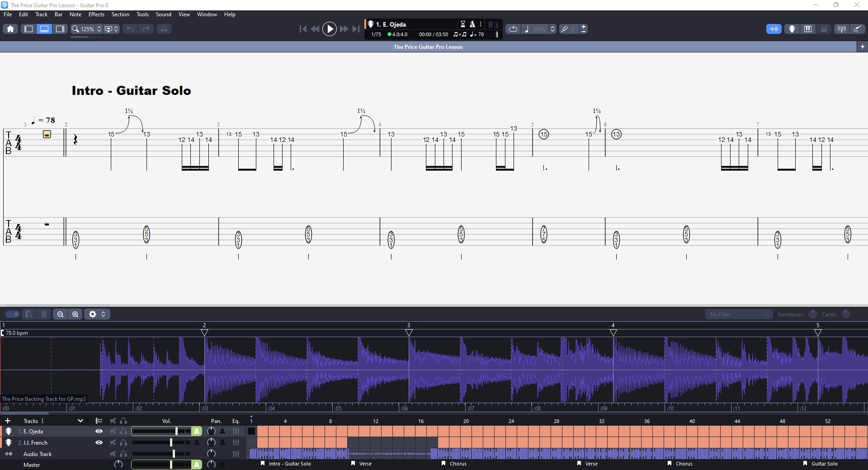Click the Intro - Guitar Solo section marker
This screenshot has width=868, height=470.
tap(286, 464)
